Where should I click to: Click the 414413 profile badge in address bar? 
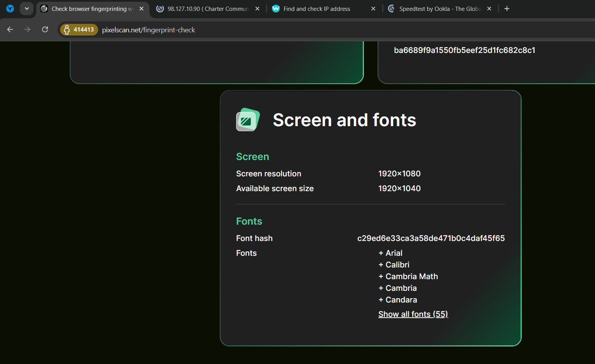coord(79,30)
